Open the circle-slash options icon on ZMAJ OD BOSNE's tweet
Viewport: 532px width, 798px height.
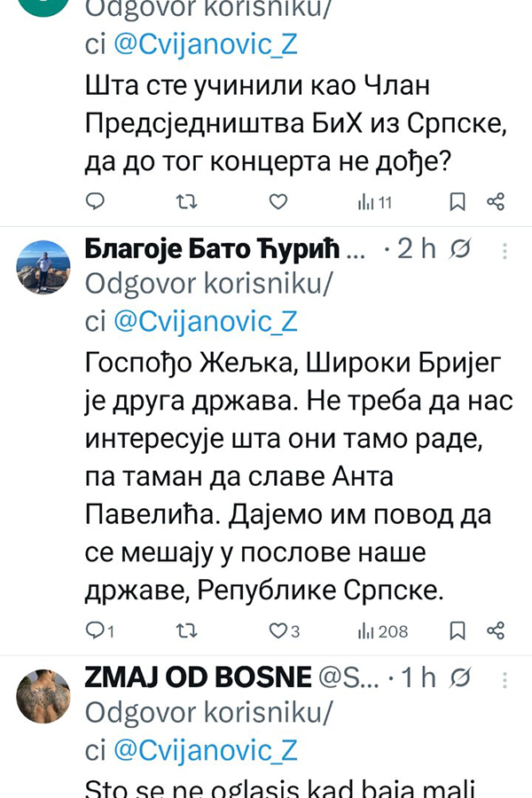461,679
